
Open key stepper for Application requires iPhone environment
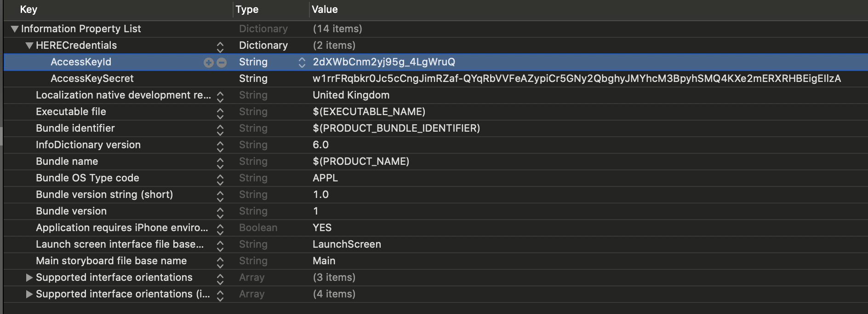click(x=220, y=229)
